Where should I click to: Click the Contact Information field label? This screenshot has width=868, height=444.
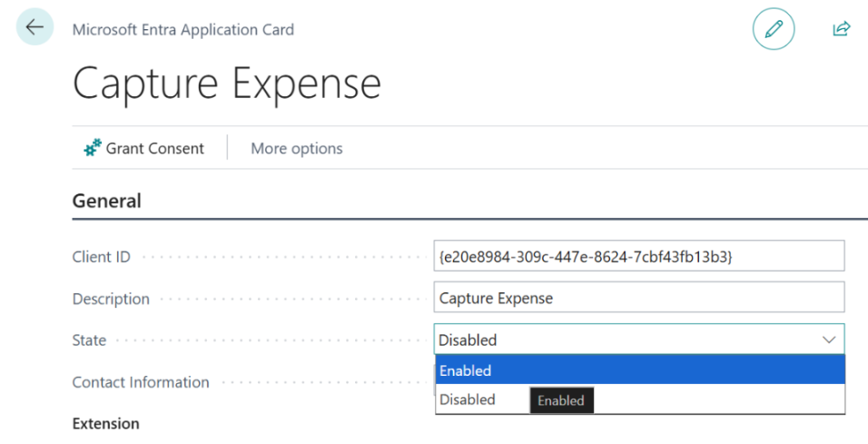(x=141, y=382)
